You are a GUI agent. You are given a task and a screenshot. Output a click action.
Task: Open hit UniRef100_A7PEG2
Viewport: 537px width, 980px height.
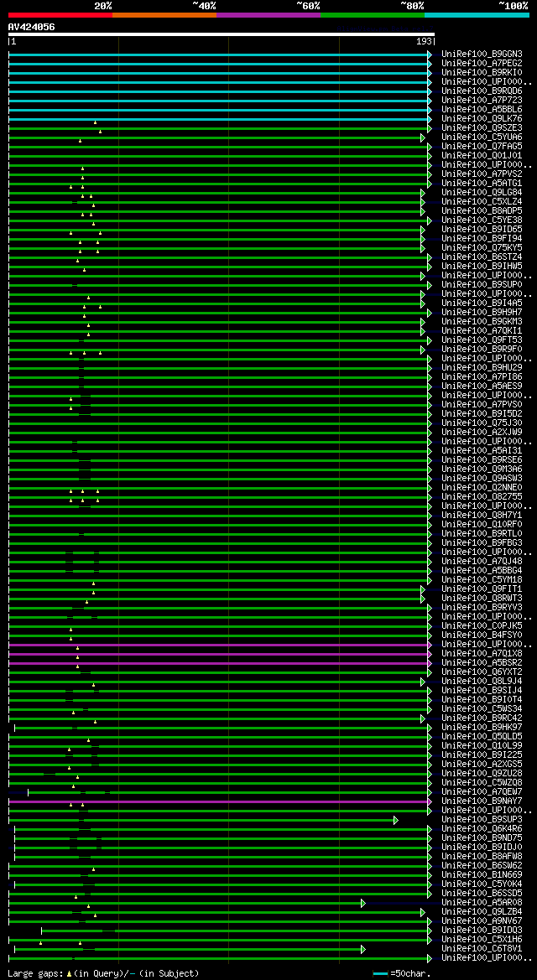(x=482, y=64)
